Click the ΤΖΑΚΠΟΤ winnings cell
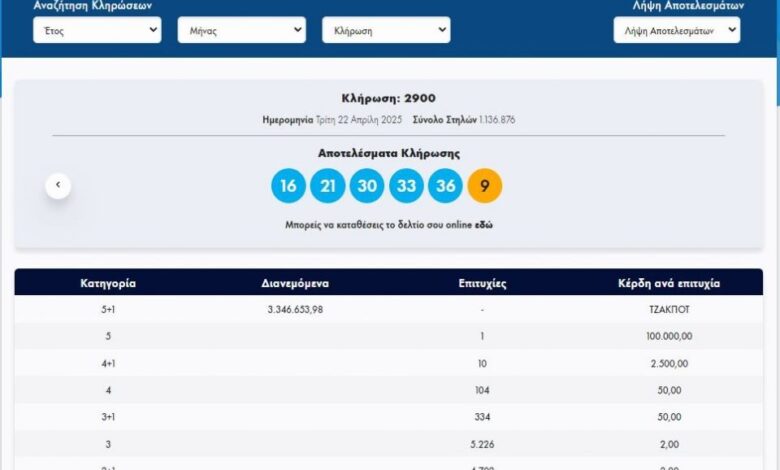 click(669, 310)
